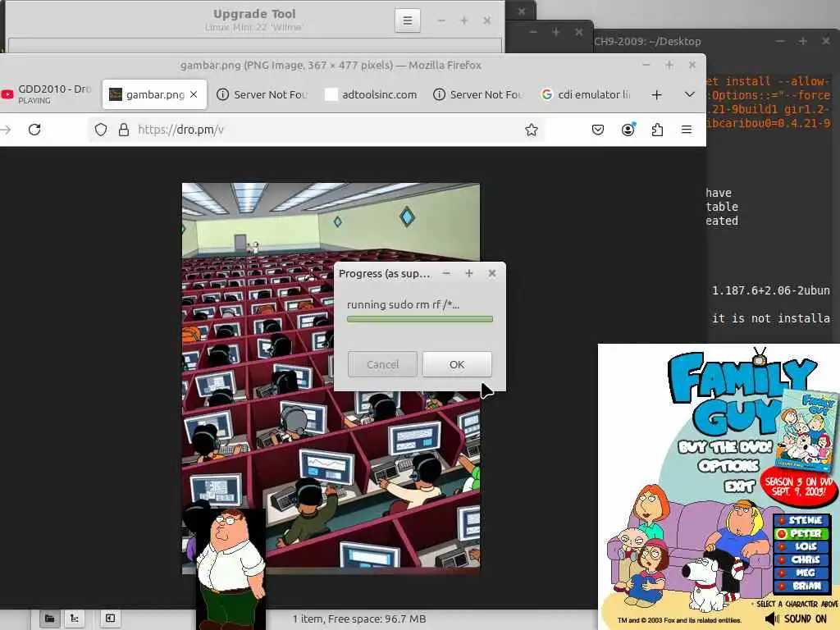The width and height of the screenshot is (840, 630).
Task: Bookmark this page with the star icon
Action: tap(531, 130)
